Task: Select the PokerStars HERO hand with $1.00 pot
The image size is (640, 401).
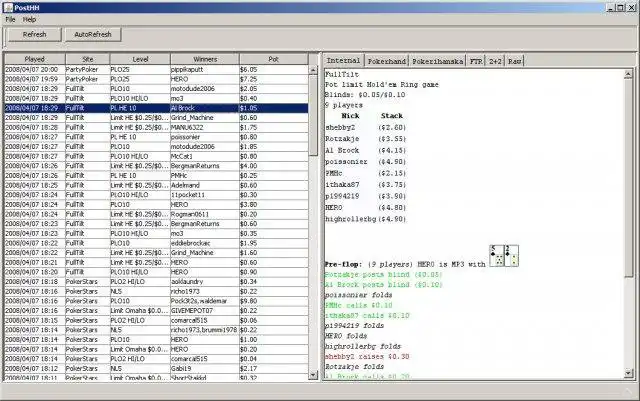Action: tap(156, 340)
